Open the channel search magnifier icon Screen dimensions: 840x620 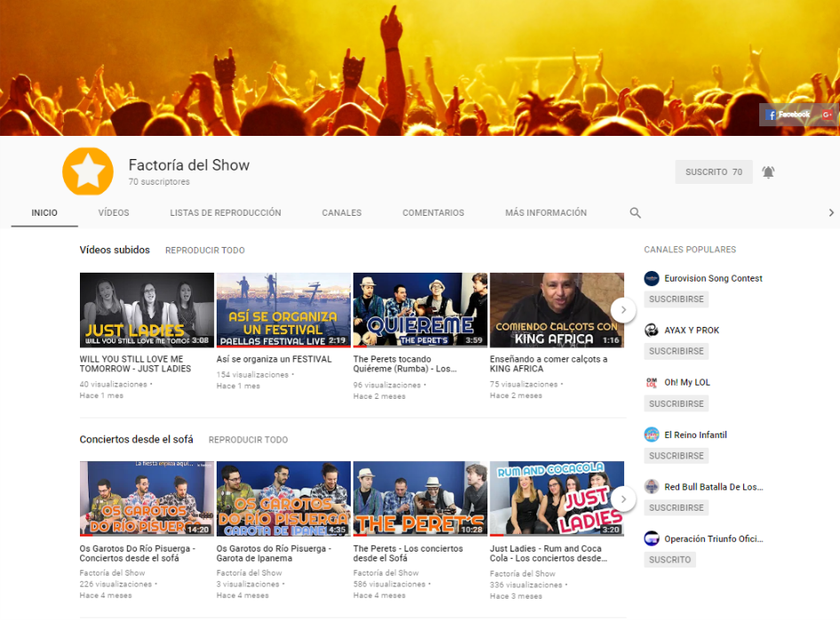click(x=636, y=213)
